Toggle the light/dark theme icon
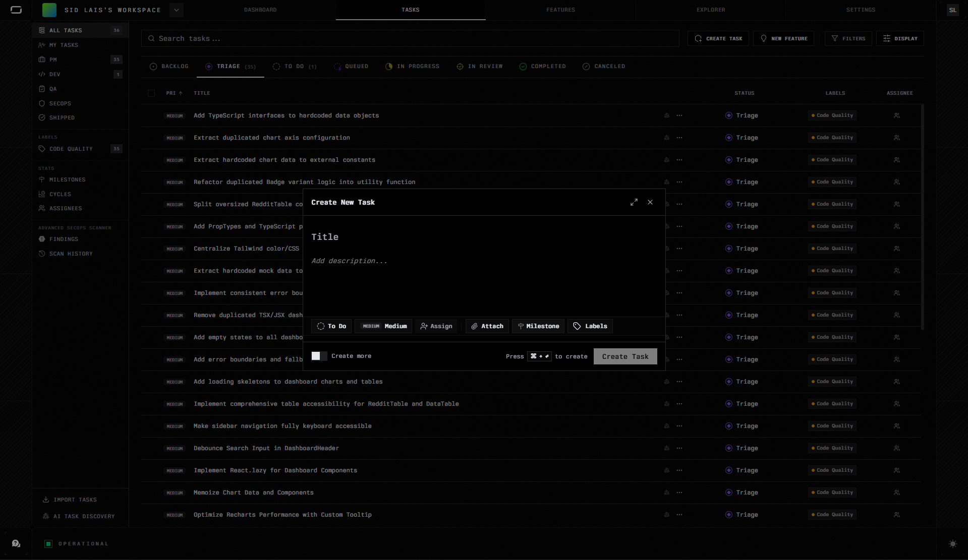 952,544
